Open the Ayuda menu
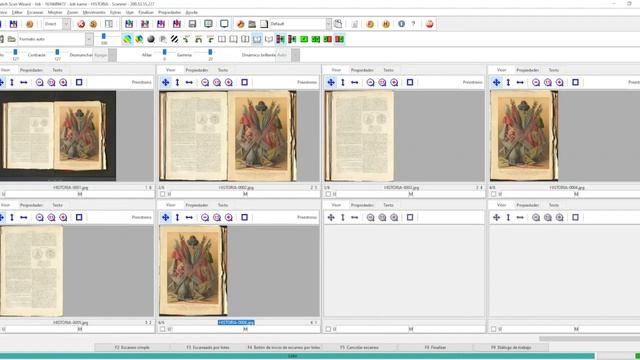The height and width of the screenshot is (360, 640). [191, 13]
